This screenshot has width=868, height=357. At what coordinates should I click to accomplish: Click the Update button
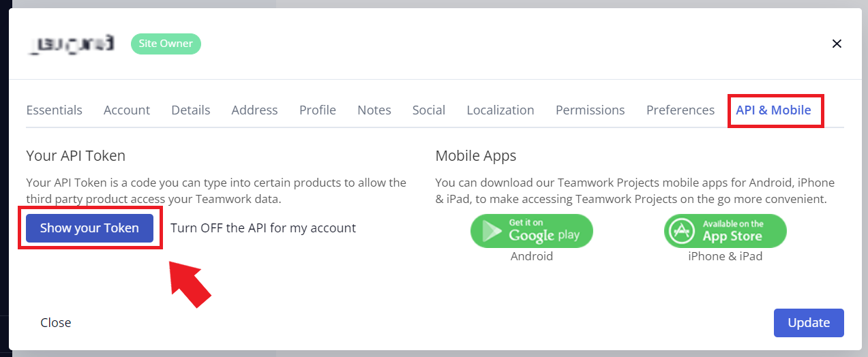(x=809, y=323)
